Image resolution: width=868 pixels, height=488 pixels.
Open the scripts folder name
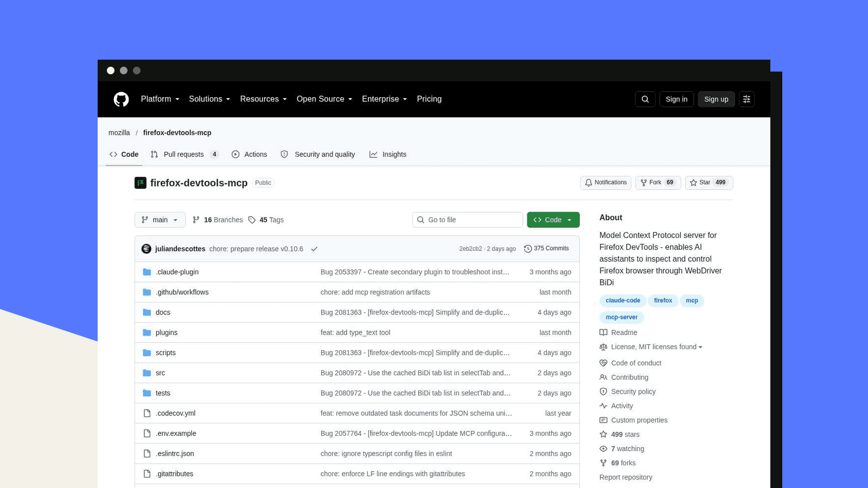(165, 353)
